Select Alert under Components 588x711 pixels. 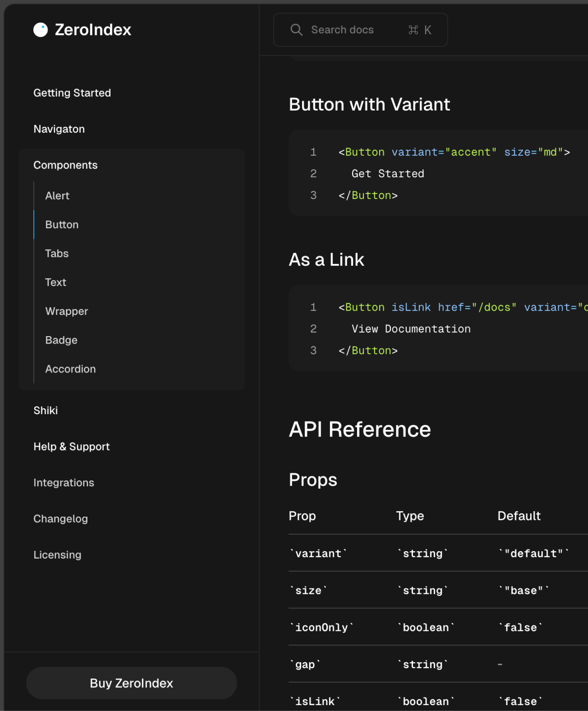[57, 196]
